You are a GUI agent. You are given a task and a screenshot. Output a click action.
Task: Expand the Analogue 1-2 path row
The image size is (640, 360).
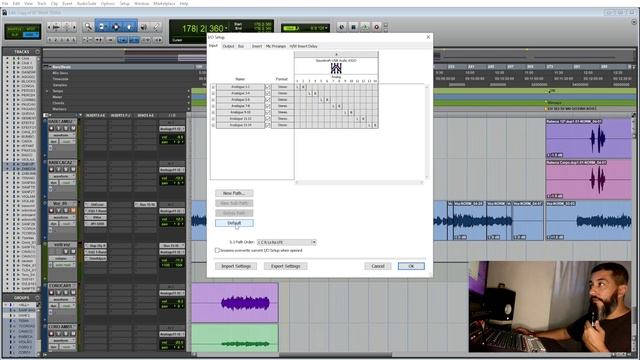click(x=213, y=87)
